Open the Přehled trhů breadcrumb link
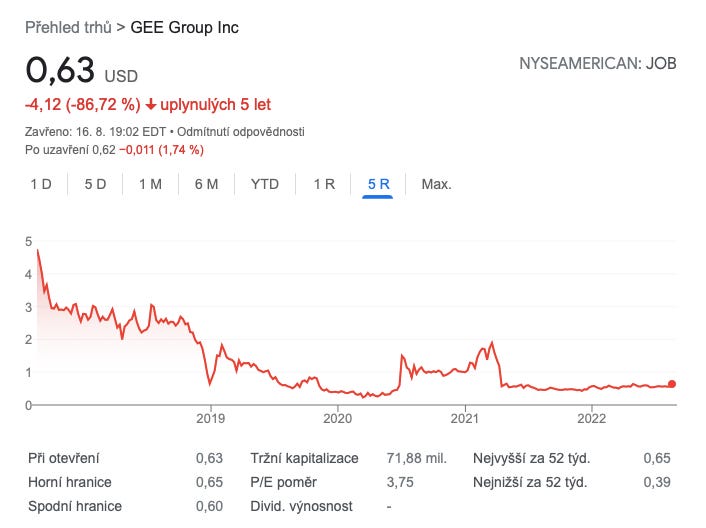 68,27
